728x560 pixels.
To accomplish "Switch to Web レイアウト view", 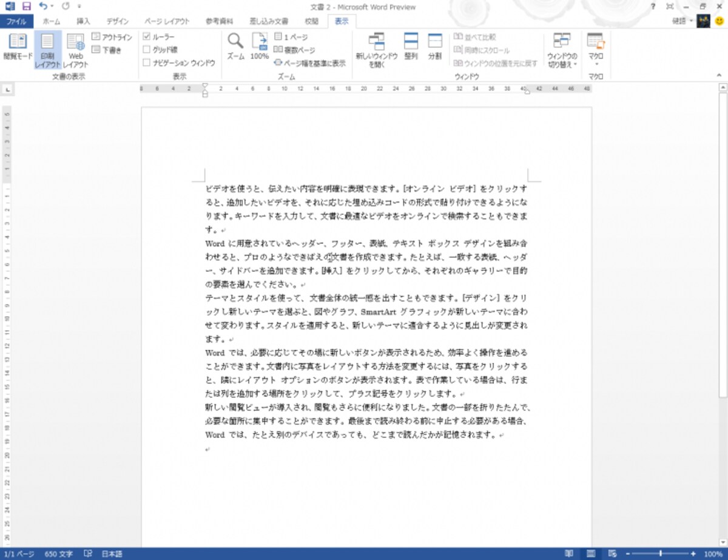I will pos(76,50).
